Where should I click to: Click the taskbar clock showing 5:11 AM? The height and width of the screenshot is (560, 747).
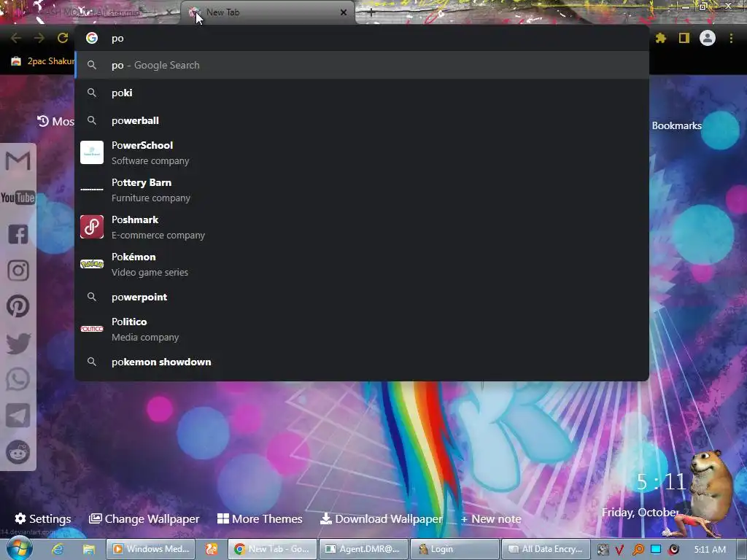[710, 550]
